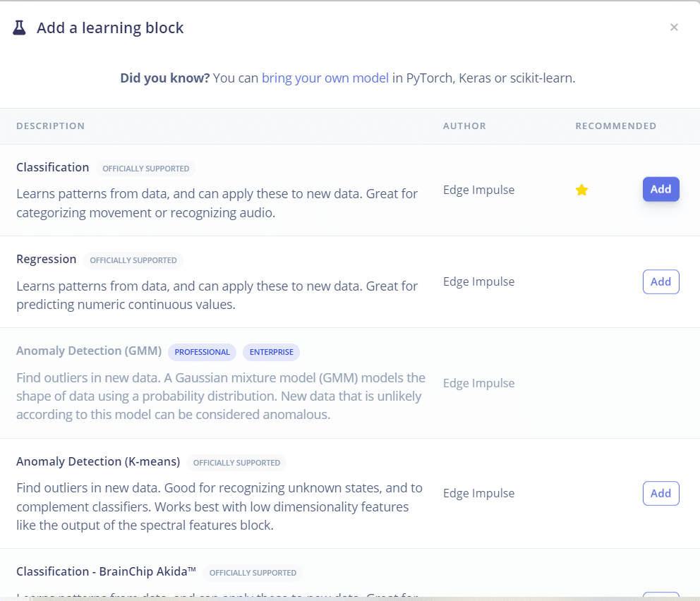Select the Regression block title
Image resolution: width=700 pixels, height=601 pixels.
click(x=47, y=259)
